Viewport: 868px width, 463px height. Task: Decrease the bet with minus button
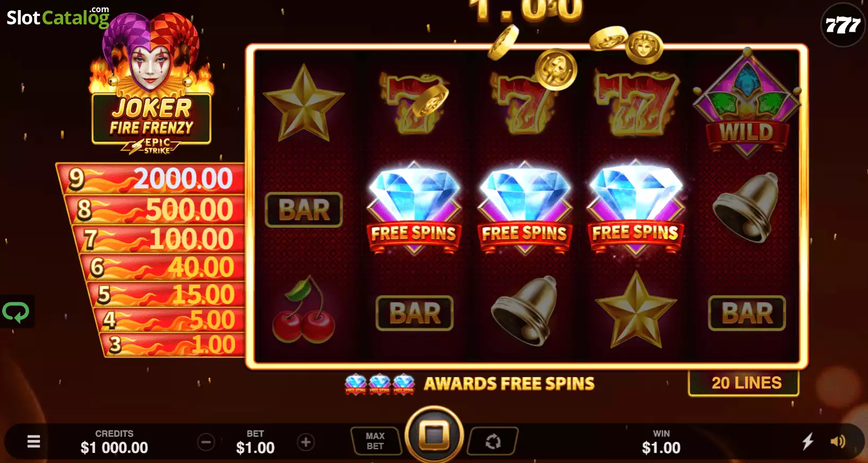coord(206,442)
